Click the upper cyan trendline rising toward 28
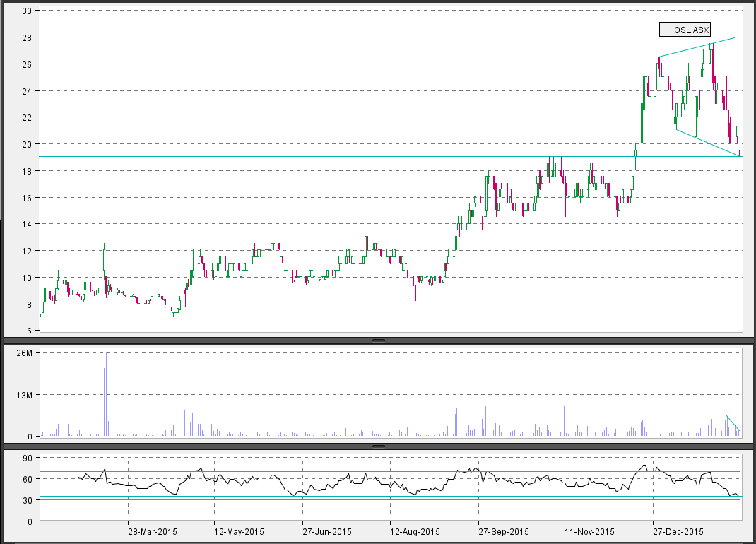This screenshot has width=756, height=544. (x=697, y=47)
